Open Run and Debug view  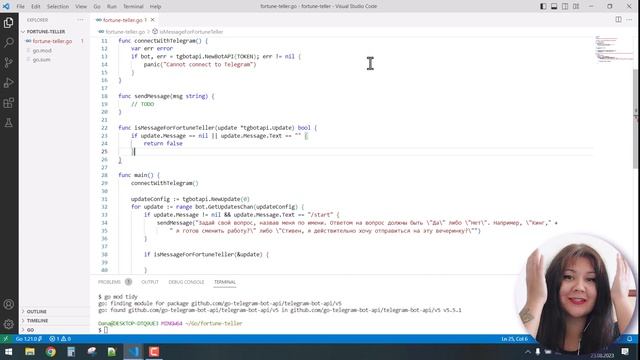point(9,82)
